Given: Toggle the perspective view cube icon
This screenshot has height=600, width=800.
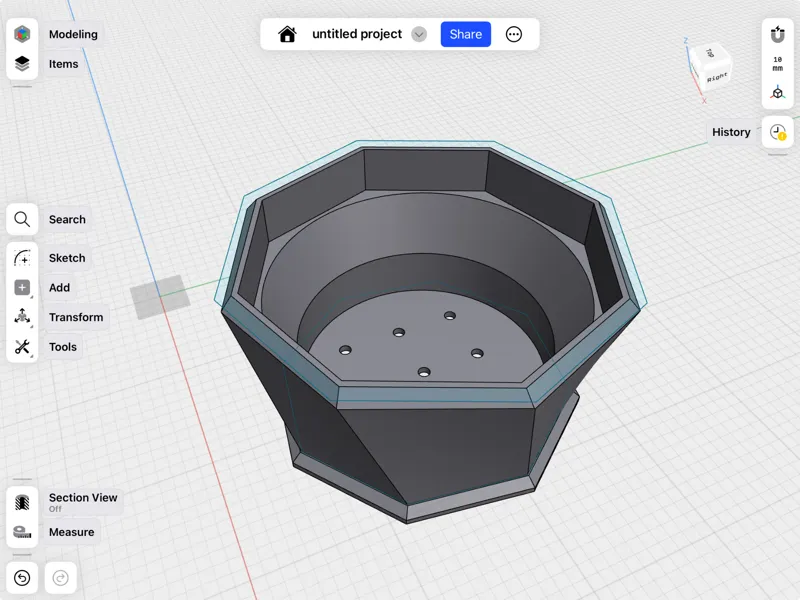Looking at the screenshot, I should [778, 93].
